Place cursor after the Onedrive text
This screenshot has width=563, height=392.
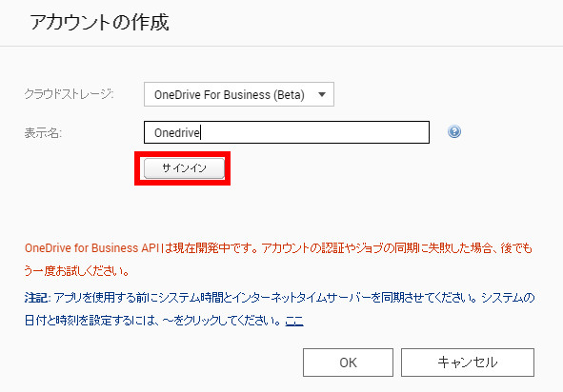(x=200, y=132)
